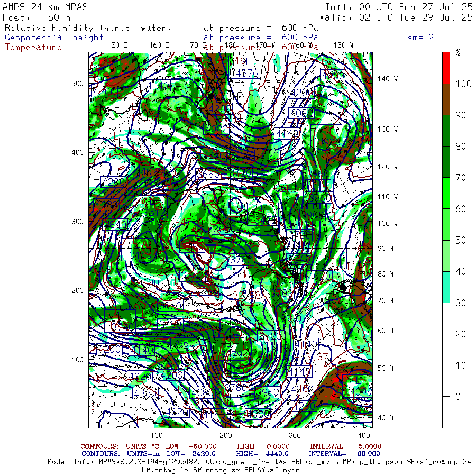
Task: Select the bright green 60-70% colorbar segment
Action: click(446, 193)
